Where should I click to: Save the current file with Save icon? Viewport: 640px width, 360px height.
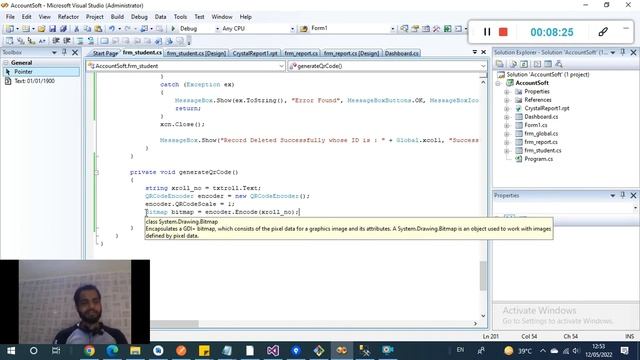click(52, 29)
